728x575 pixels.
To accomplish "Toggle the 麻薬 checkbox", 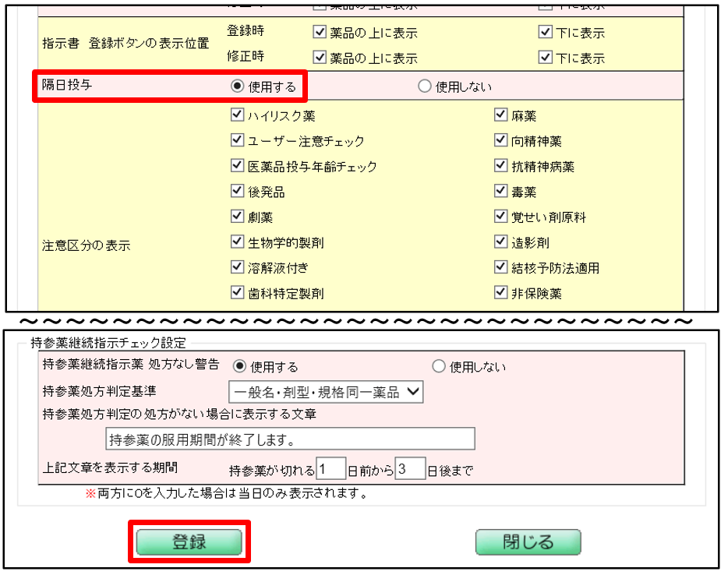I will click(501, 116).
